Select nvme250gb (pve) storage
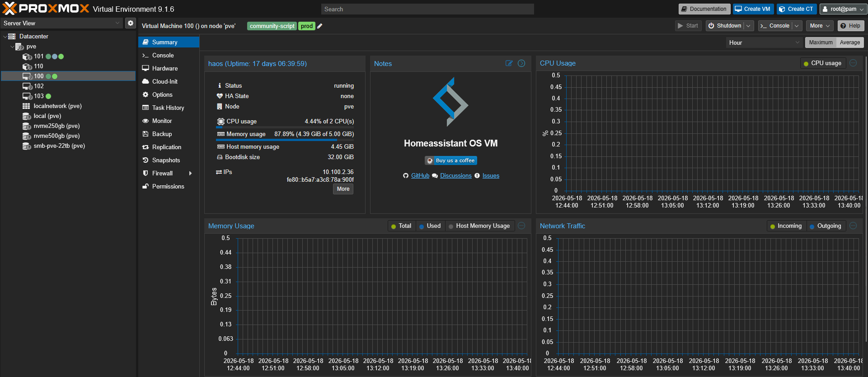 pyautogui.click(x=68, y=126)
